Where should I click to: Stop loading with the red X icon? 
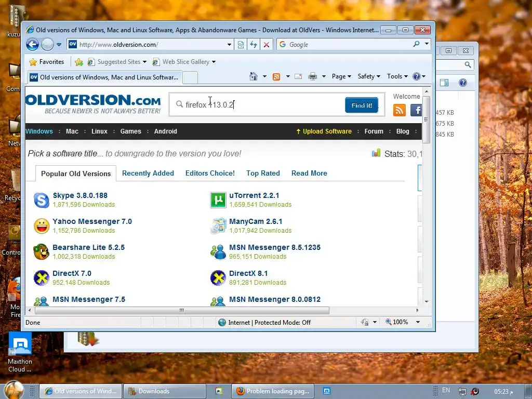coord(267,45)
